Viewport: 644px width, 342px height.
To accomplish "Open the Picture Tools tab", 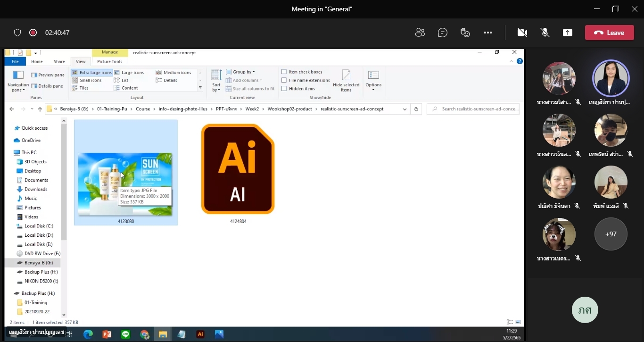I will click(109, 61).
